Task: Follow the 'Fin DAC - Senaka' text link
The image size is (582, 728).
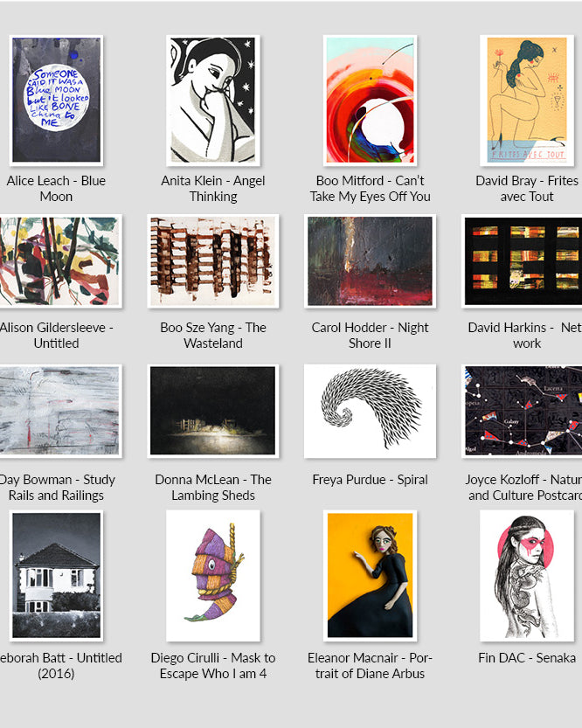Action: coord(527,658)
